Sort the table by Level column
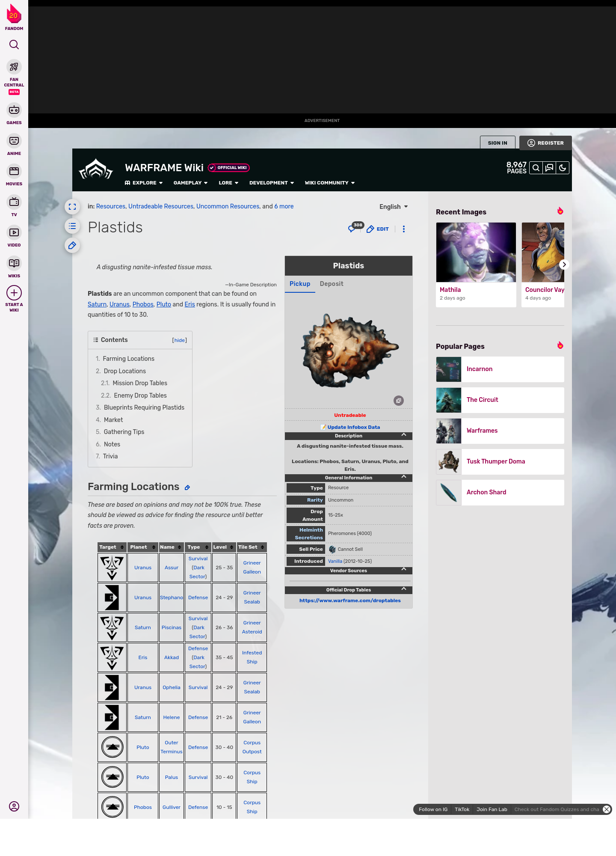Image resolution: width=616 pixels, height=856 pixels. [224, 547]
